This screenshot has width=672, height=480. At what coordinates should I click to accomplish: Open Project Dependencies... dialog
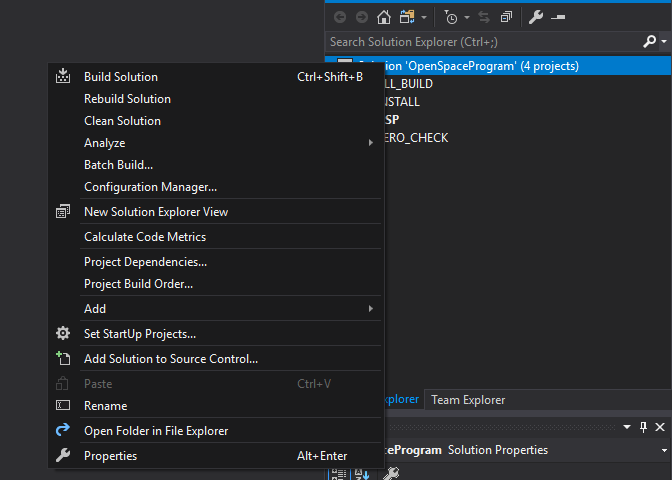tap(216, 262)
